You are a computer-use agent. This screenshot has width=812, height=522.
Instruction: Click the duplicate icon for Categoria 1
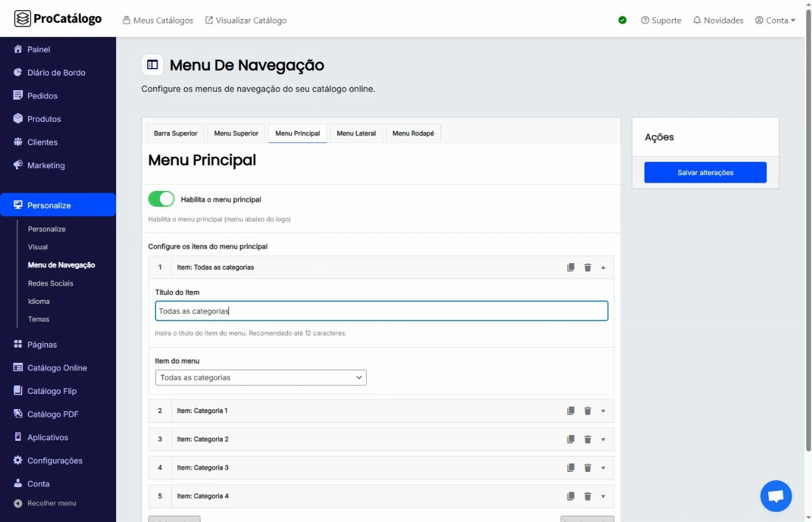pos(571,411)
